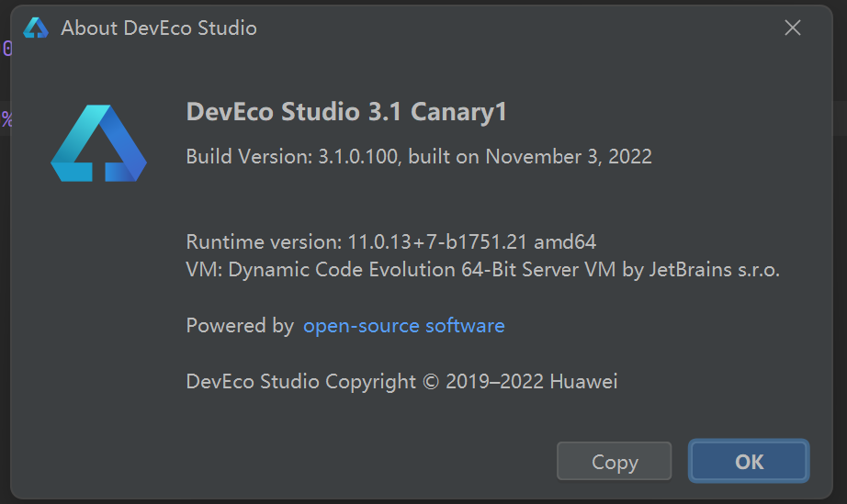Copy the about information with Copy button
847x504 pixels.
(x=615, y=461)
